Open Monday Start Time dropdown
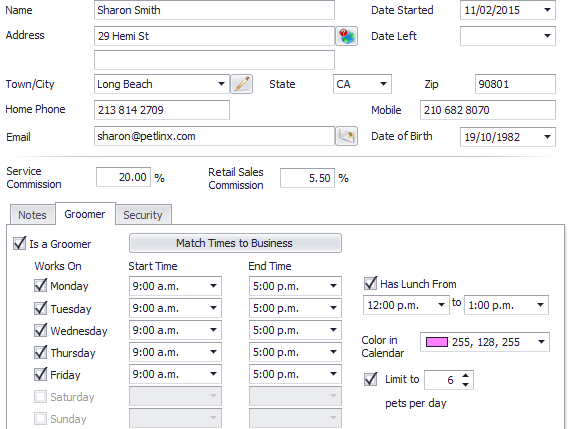This screenshot has width=571, height=429. pos(213,286)
